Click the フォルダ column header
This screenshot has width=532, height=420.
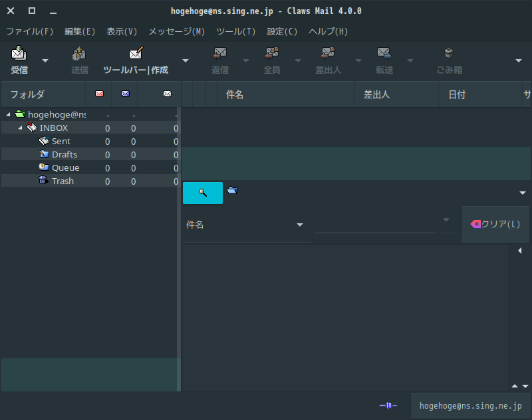click(x=43, y=94)
